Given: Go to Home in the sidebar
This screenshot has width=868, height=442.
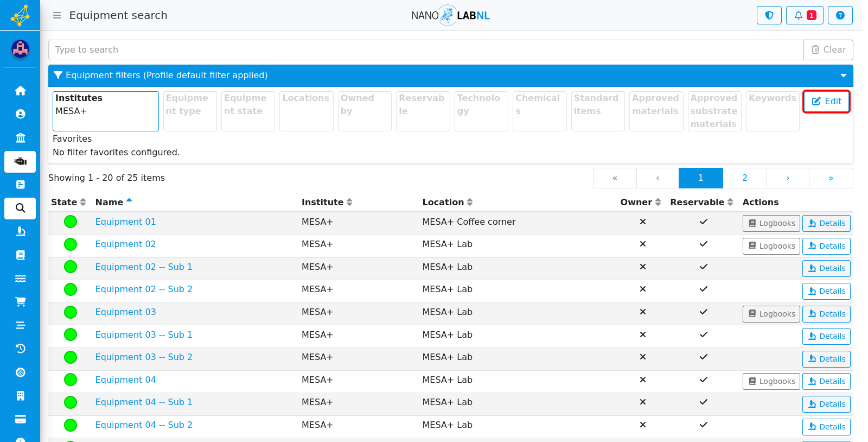Looking at the screenshot, I should pyautogui.click(x=21, y=91).
